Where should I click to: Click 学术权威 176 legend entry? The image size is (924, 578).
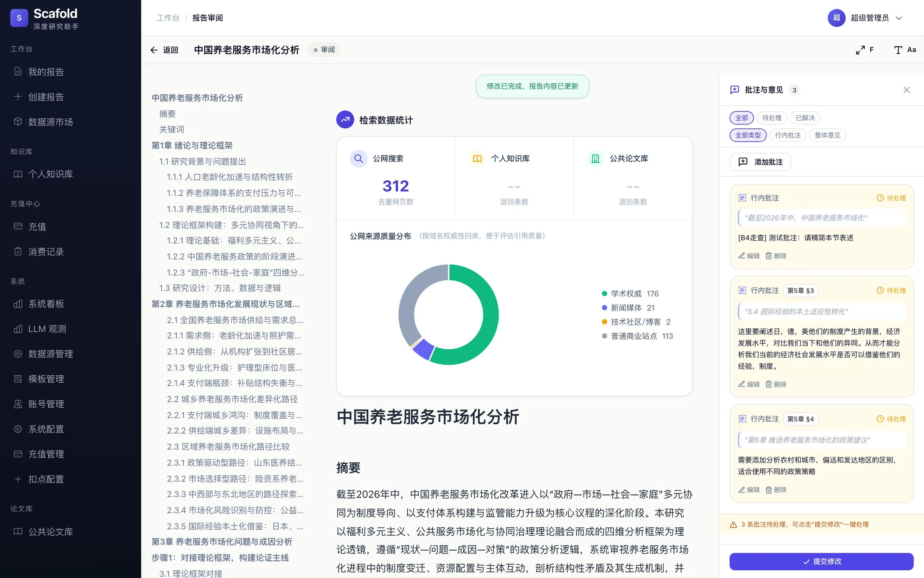point(630,294)
